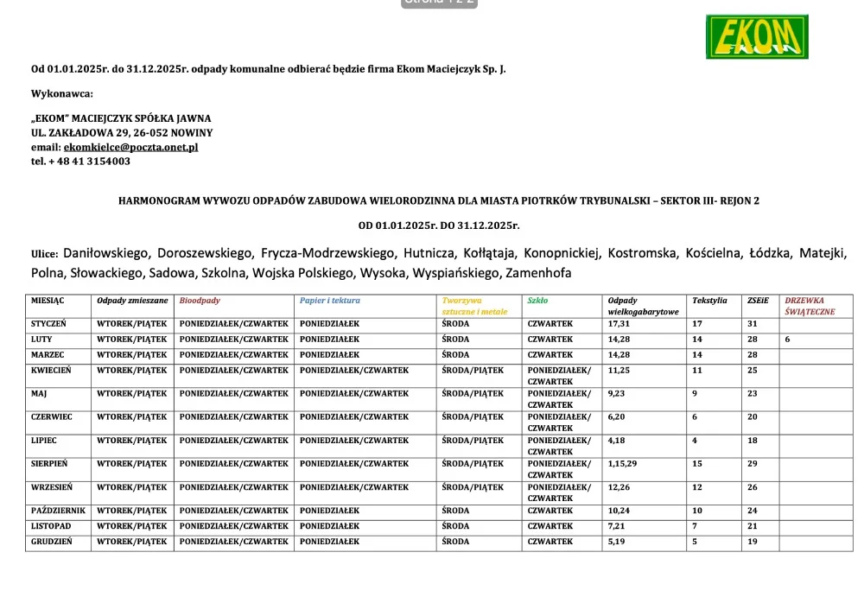Click the UL. ZAKŁADOWA 29 address line
This screenshot has height=616, width=864.
pos(122,133)
